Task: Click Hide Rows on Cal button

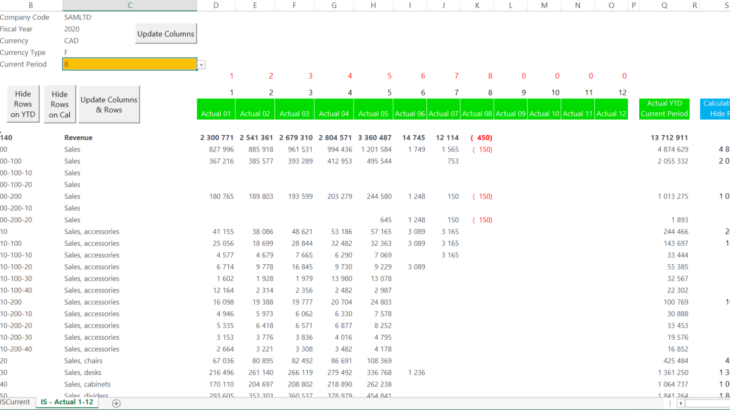Action: (x=60, y=104)
